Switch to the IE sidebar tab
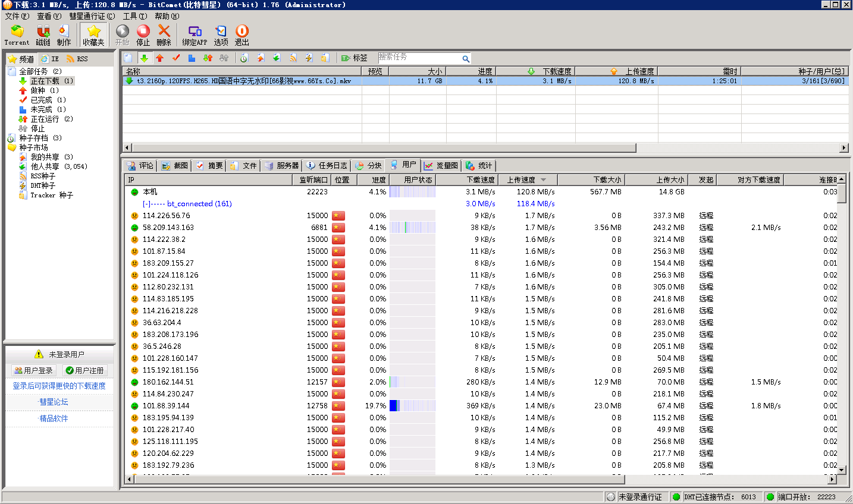 pos(50,59)
